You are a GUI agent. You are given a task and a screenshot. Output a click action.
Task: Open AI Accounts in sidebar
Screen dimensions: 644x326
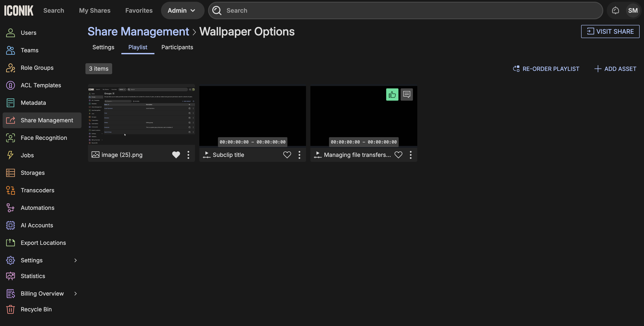(37, 225)
